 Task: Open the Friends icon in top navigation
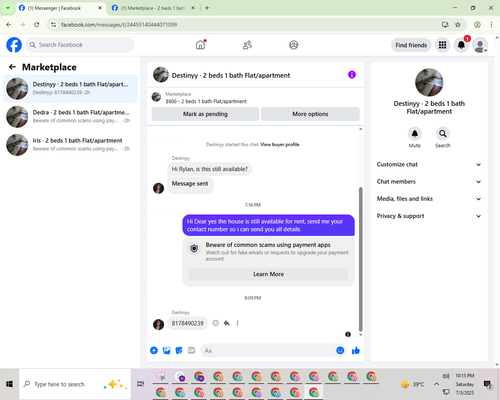(247, 45)
